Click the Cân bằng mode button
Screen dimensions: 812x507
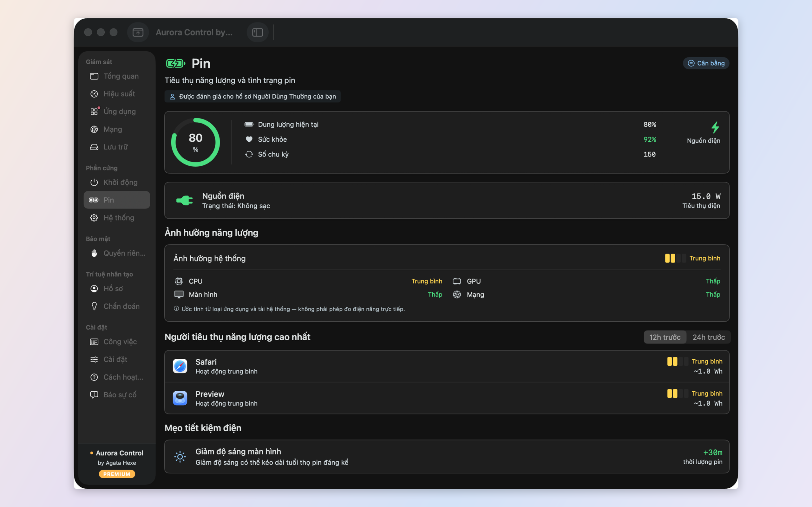[x=706, y=63]
